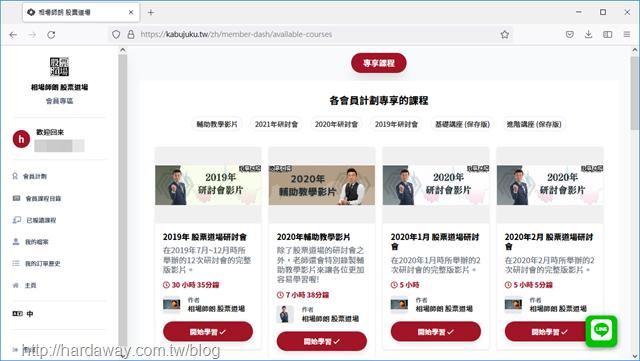
Task: Go to 主頁 in sidebar
Action: pos(24,285)
